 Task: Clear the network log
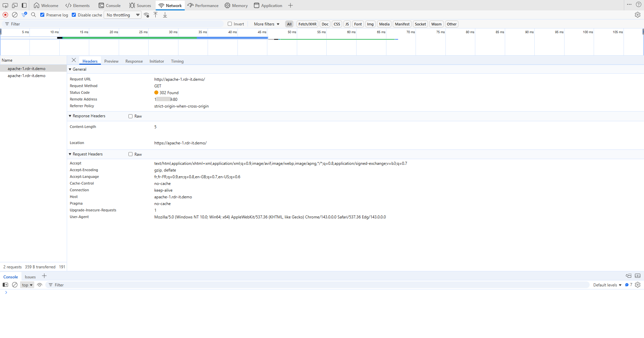(x=15, y=15)
